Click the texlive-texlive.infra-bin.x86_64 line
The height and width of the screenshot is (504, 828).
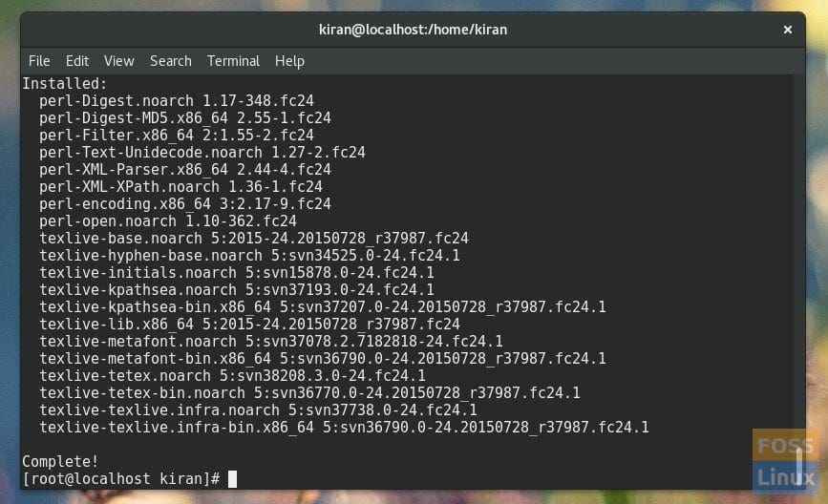[345, 427]
